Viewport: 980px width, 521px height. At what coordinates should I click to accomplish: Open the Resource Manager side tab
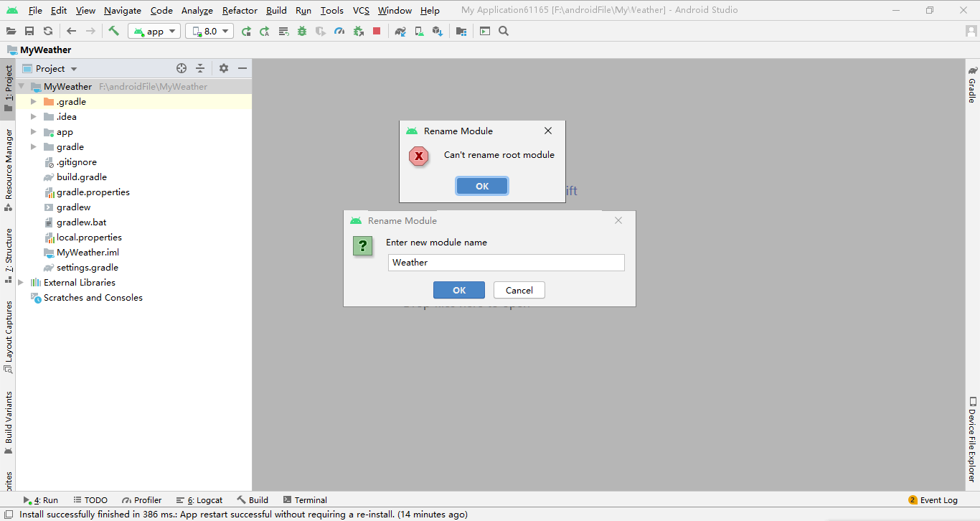9,169
